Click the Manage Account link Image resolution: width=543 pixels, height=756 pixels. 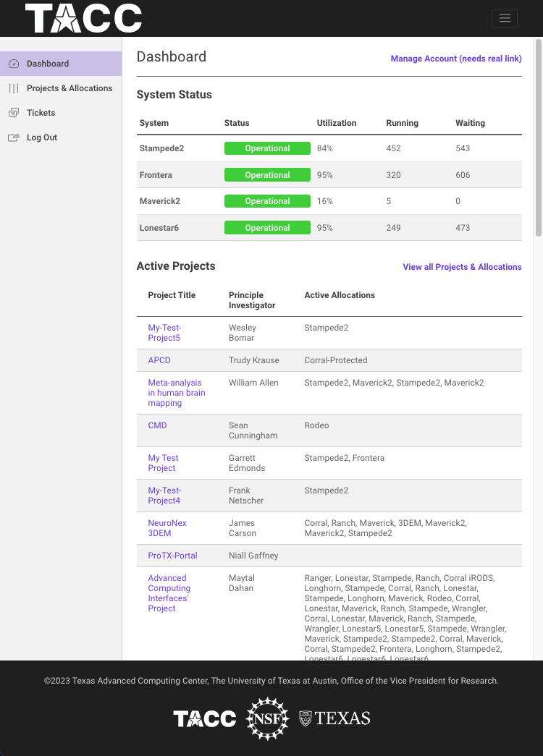[456, 59]
